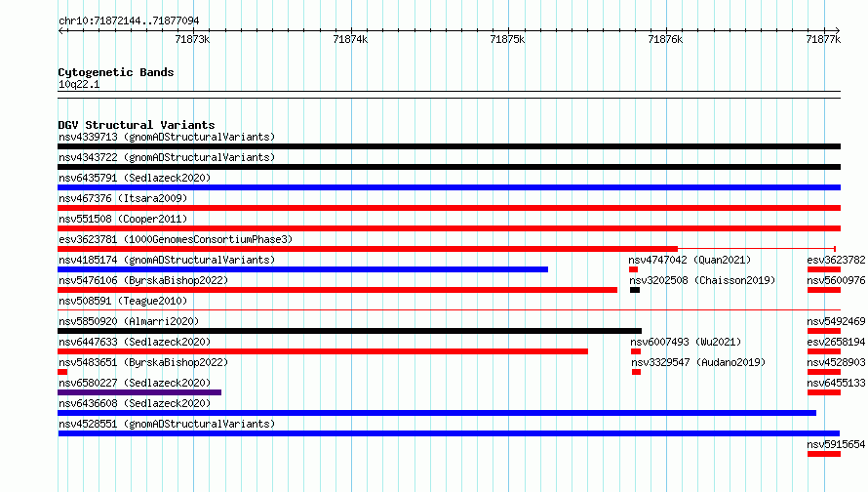Viewport: 868px width, 492px height.
Task: Select small black bar under nsv3202508
Action: (x=635, y=290)
